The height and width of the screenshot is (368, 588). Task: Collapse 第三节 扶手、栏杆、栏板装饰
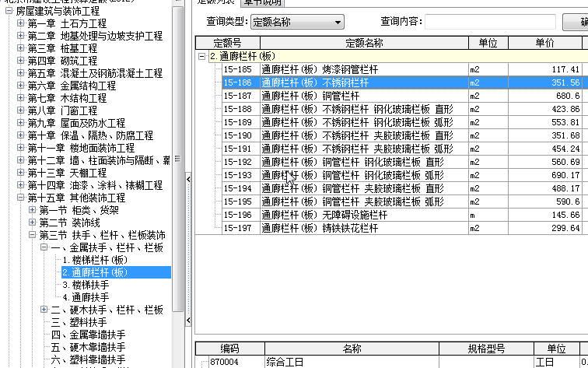32,235
